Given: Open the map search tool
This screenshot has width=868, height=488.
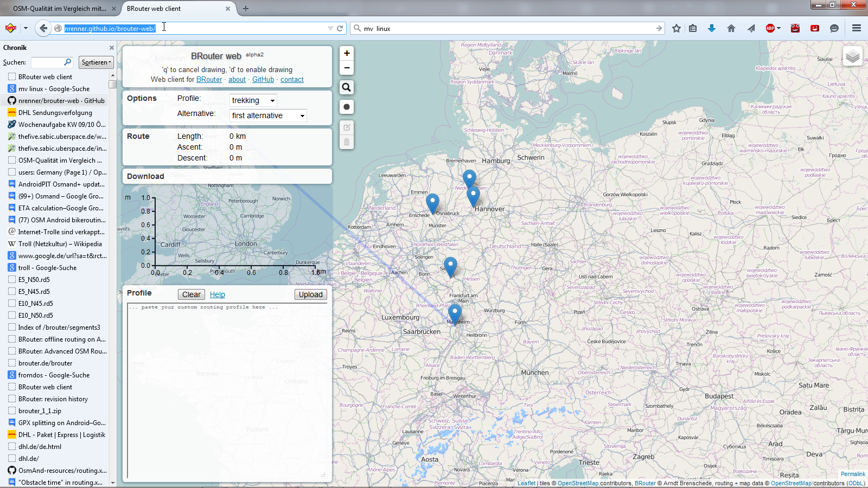Looking at the screenshot, I should pyautogui.click(x=347, y=87).
